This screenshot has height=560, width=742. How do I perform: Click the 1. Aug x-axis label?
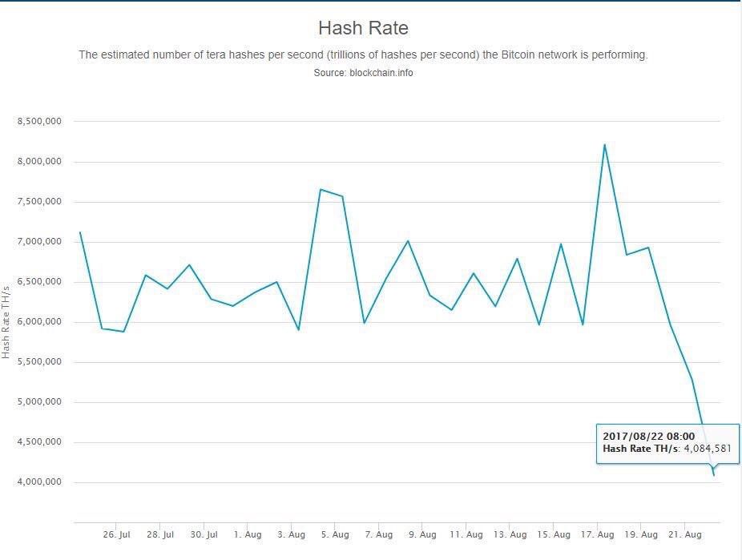248,534
